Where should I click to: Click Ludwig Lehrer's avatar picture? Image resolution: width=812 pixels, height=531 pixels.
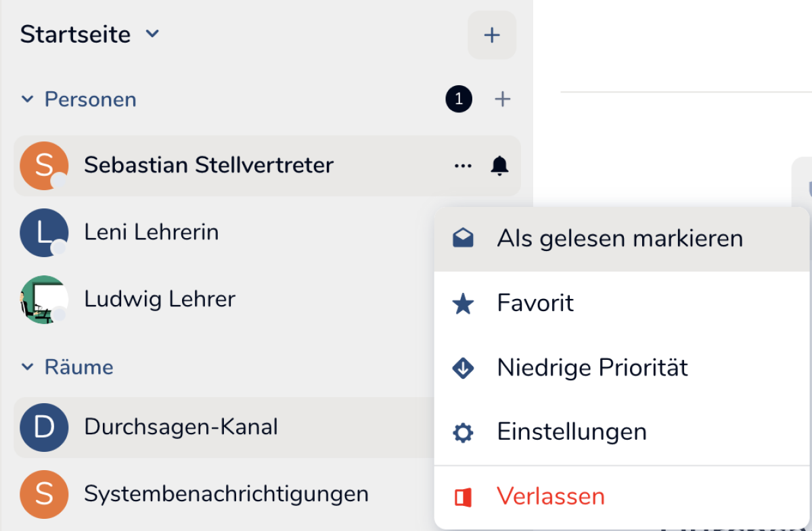click(x=44, y=299)
